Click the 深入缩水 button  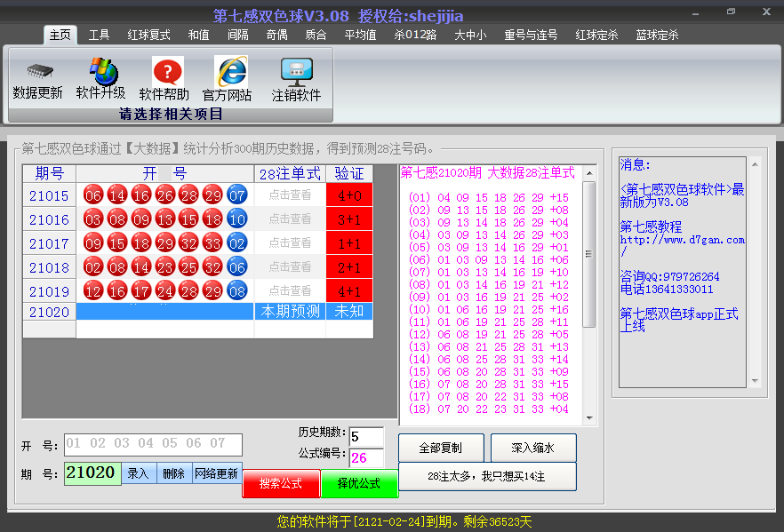pyautogui.click(x=532, y=448)
